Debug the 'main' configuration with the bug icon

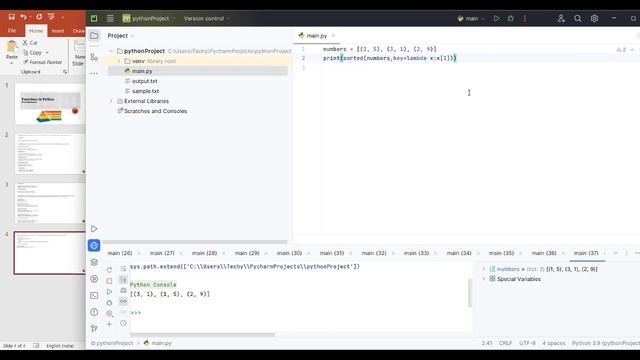coord(511,18)
